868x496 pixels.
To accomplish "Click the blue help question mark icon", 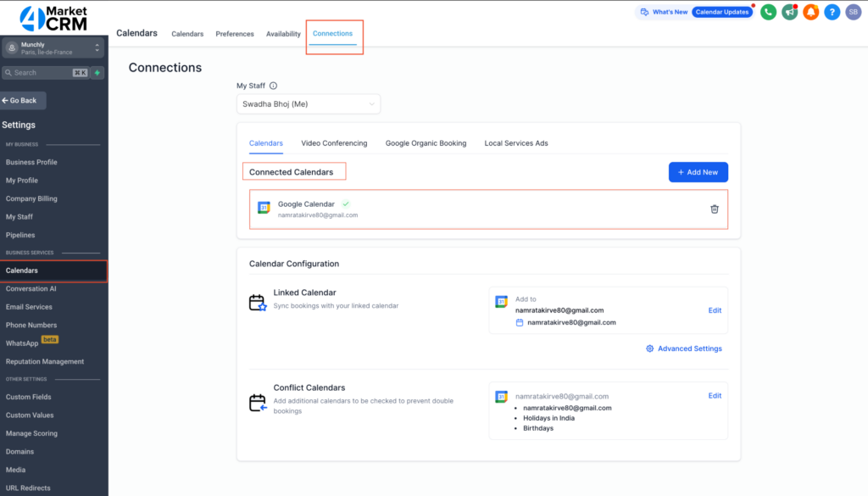I will [832, 12].
